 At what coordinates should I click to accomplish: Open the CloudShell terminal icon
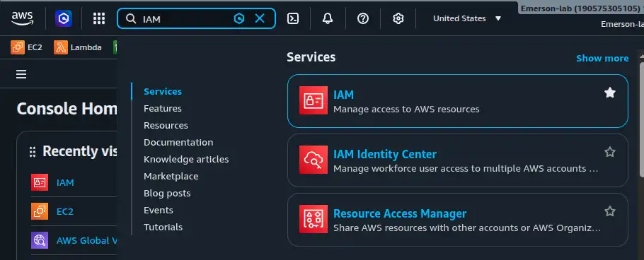(x=293, y=18)
